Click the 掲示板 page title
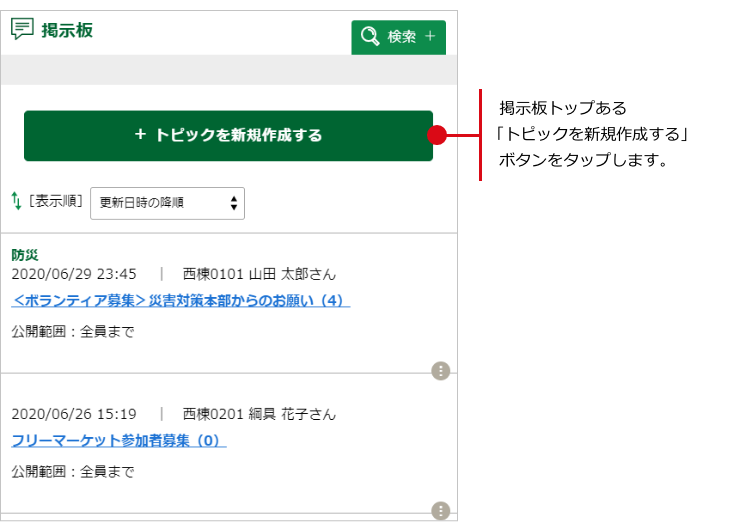Screen dimensions: 750x531 [x=67, y=30]
